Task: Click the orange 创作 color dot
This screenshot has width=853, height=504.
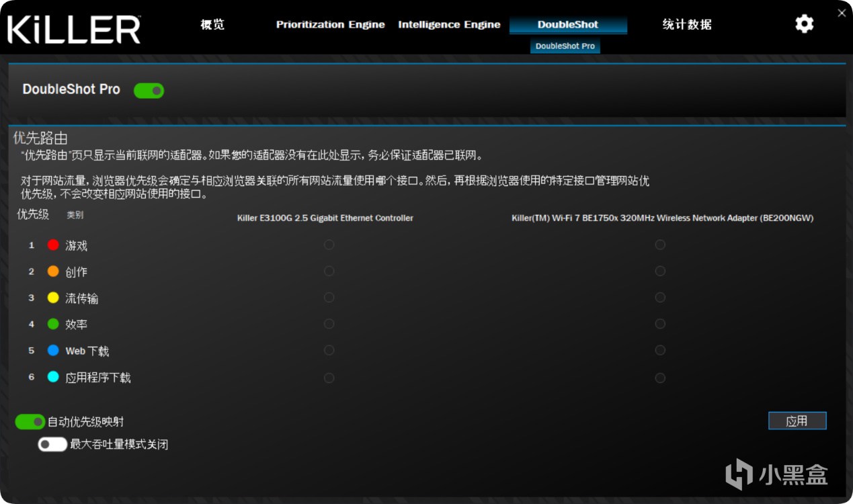Action: (x=53, y=271)
